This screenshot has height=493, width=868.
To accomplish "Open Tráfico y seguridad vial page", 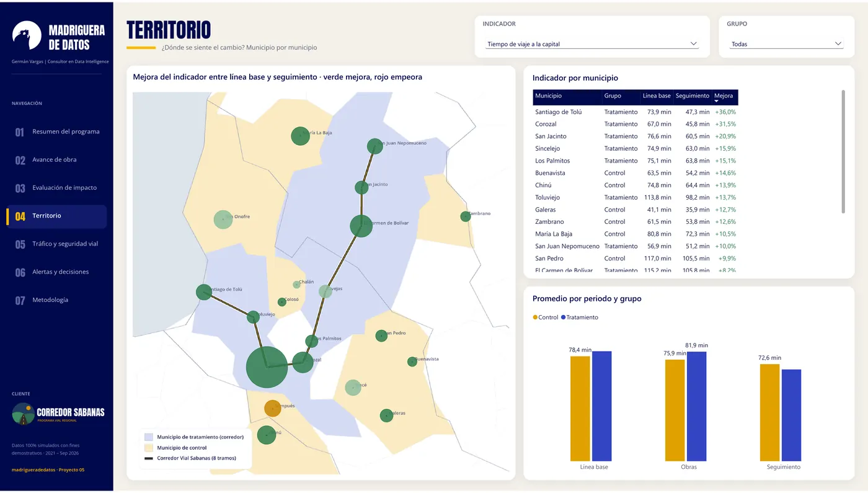I will tap(56, 244).
